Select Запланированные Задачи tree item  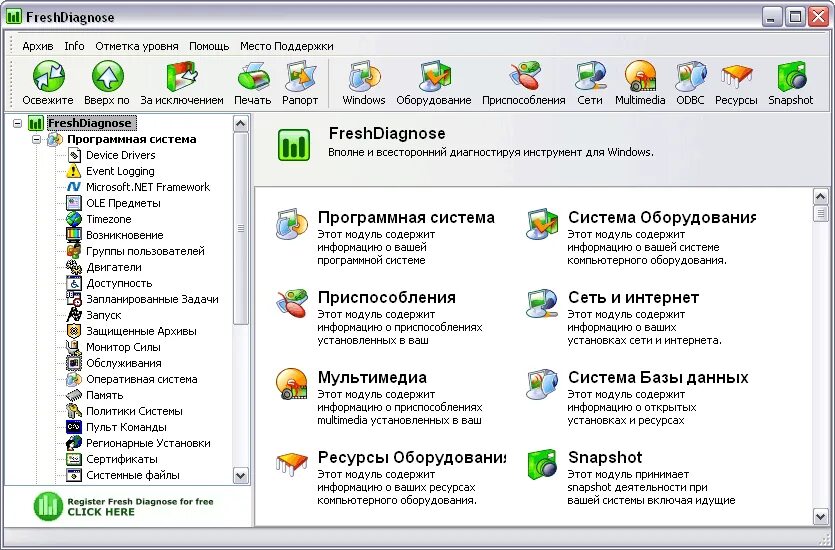152,299
